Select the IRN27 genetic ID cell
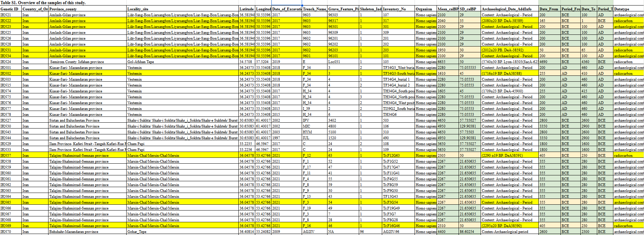Screen dimensions: 644x235 pos(11,120)
